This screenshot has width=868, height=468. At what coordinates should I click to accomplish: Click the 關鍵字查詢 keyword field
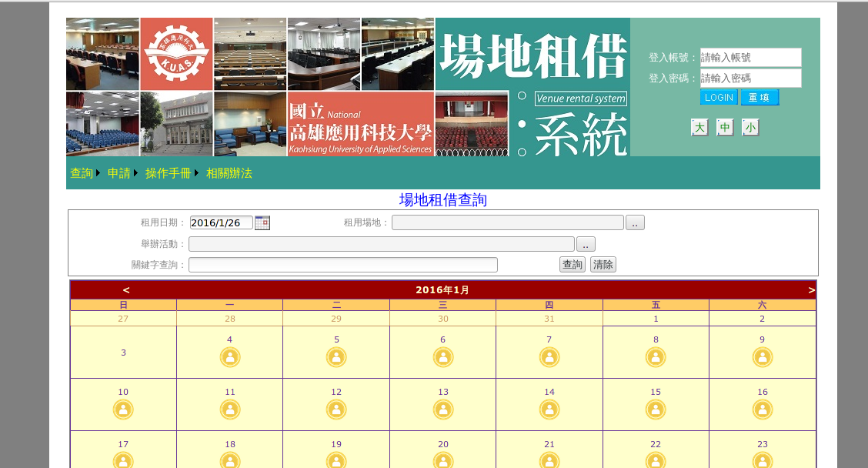pos(343,265)
